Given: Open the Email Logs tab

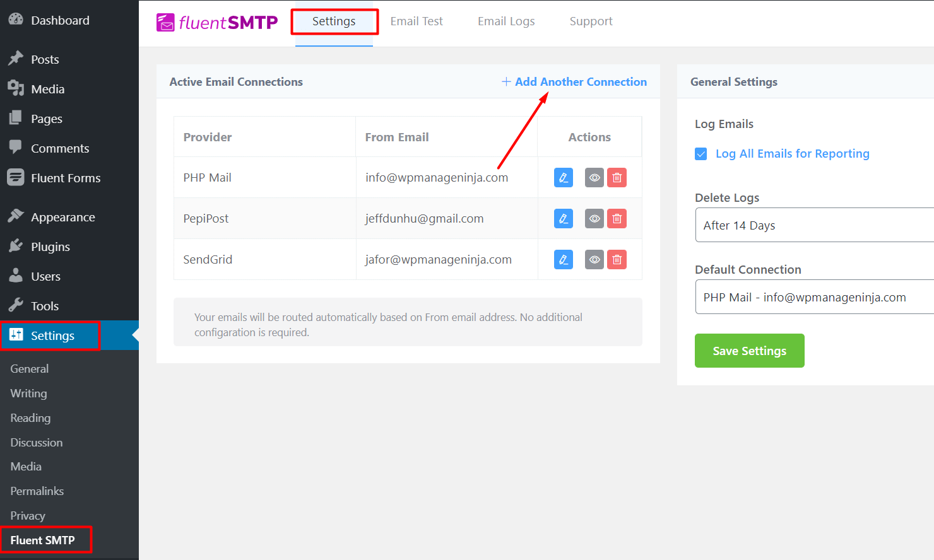Looking at the screenshot, I should (506, 21).
